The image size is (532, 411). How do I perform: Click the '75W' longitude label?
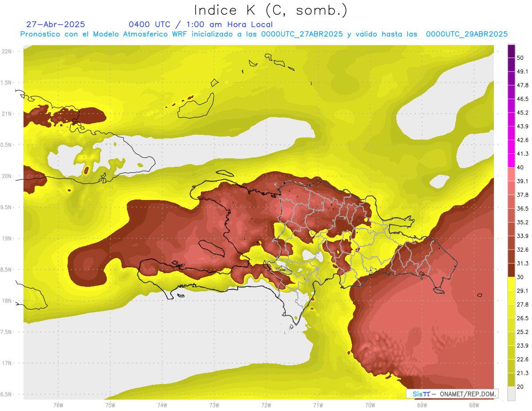[110, 405]
